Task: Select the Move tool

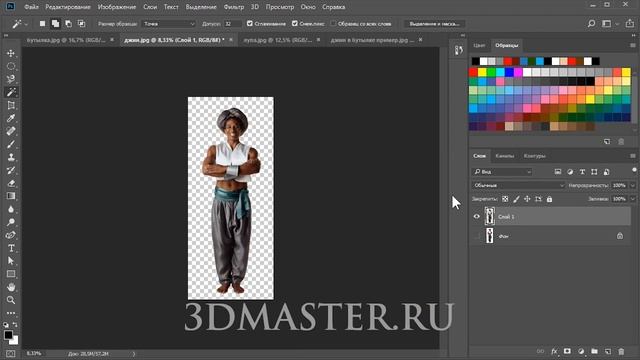Action: tap(11, 53)
